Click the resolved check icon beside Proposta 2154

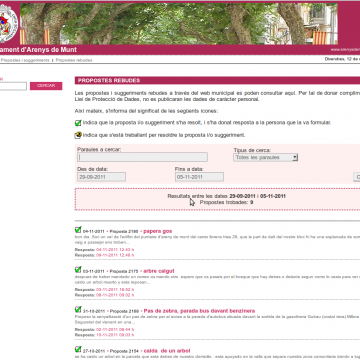tap(78, 349)
